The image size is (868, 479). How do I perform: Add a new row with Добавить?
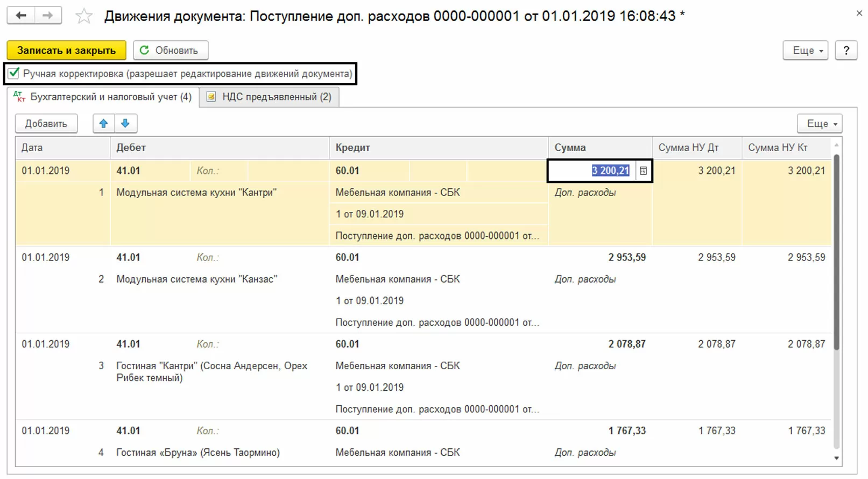46,124
